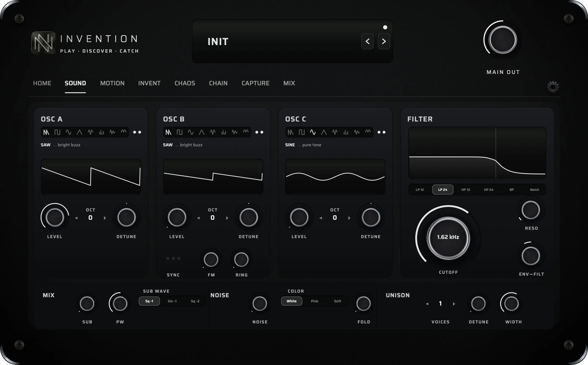
Task: Switch to the MIX tab
Action: [289, 83]
